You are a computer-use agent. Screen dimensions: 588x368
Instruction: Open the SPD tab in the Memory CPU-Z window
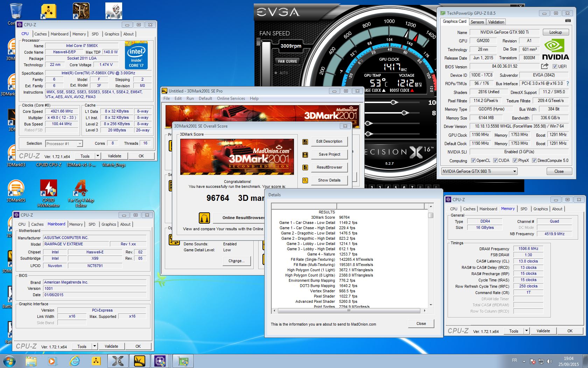524,209
